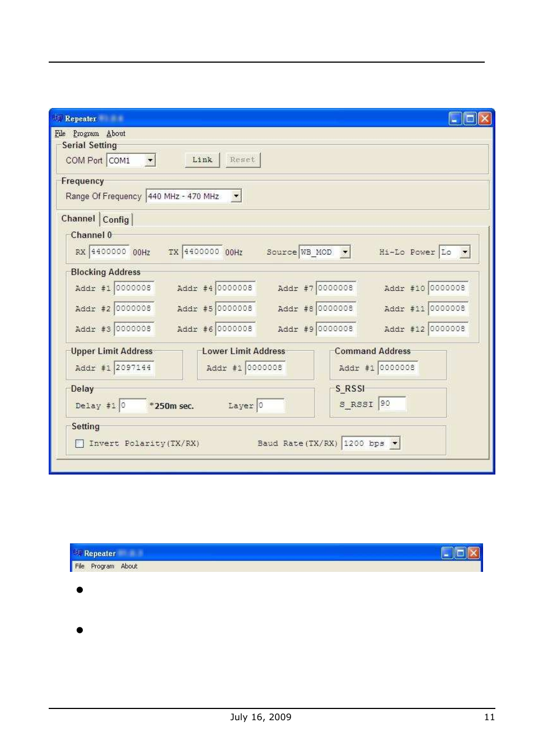Click the Layer input field

(270, 405)
